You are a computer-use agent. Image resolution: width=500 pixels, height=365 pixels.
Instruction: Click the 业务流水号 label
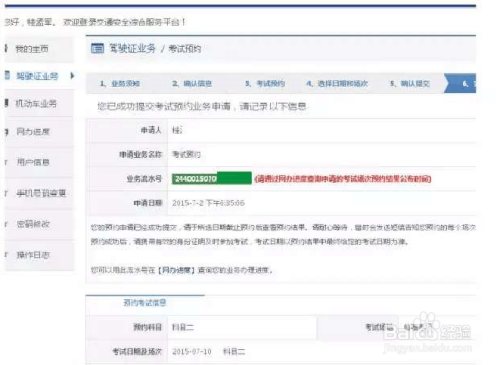(x=144, y=179)
